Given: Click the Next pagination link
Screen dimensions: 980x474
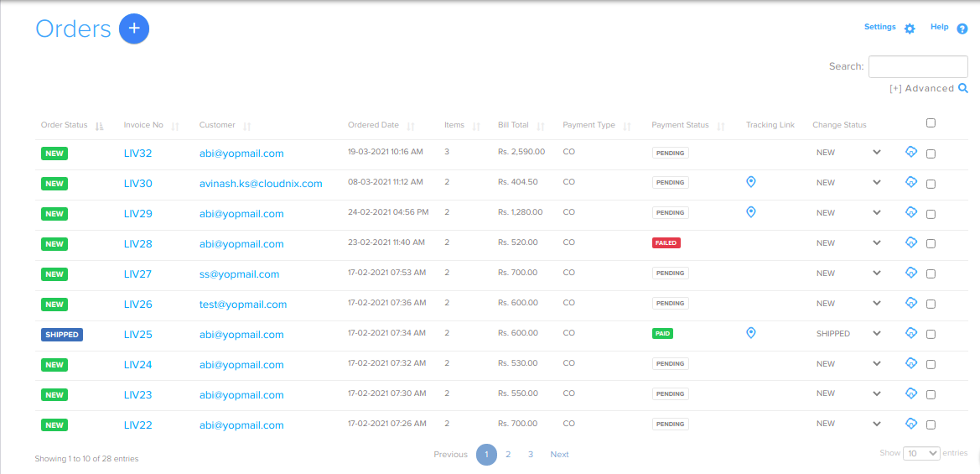Looking at the screenshot, I should (x=559, y=455).
